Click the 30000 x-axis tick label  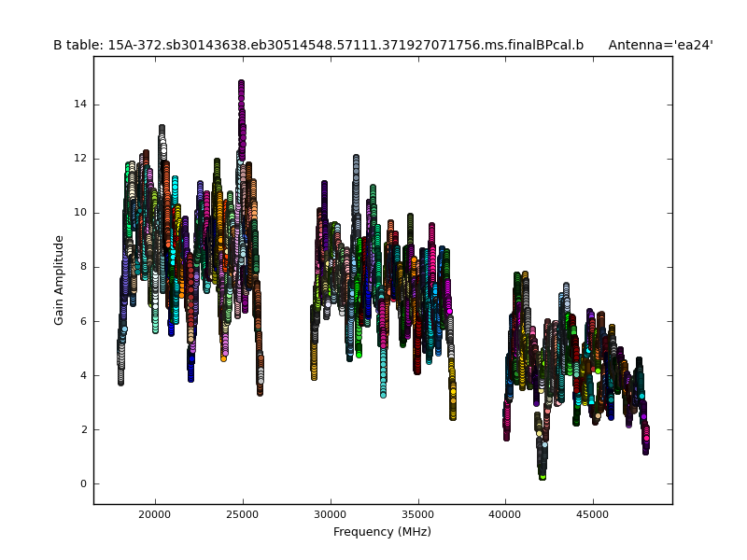(330, 513)
